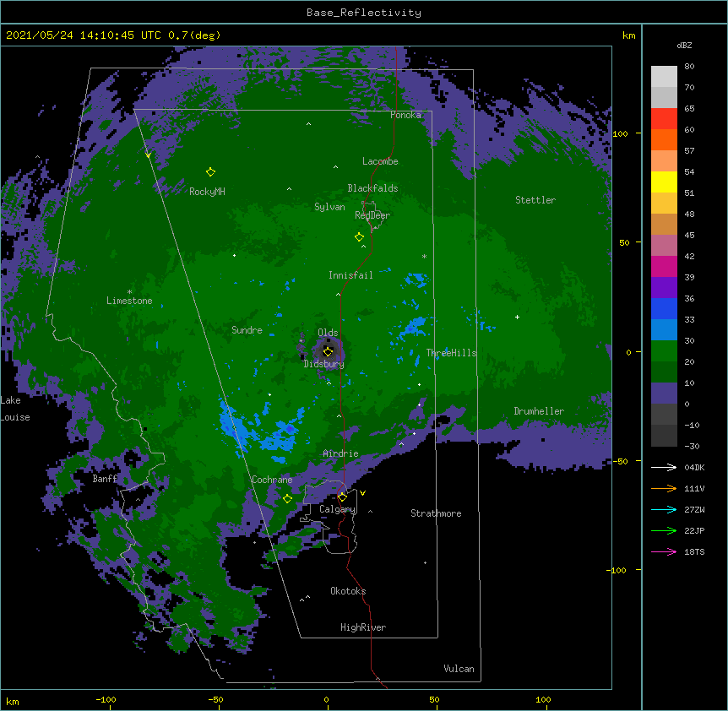Click the Lacombe city label
728x711 pixels.
point(380,161)
